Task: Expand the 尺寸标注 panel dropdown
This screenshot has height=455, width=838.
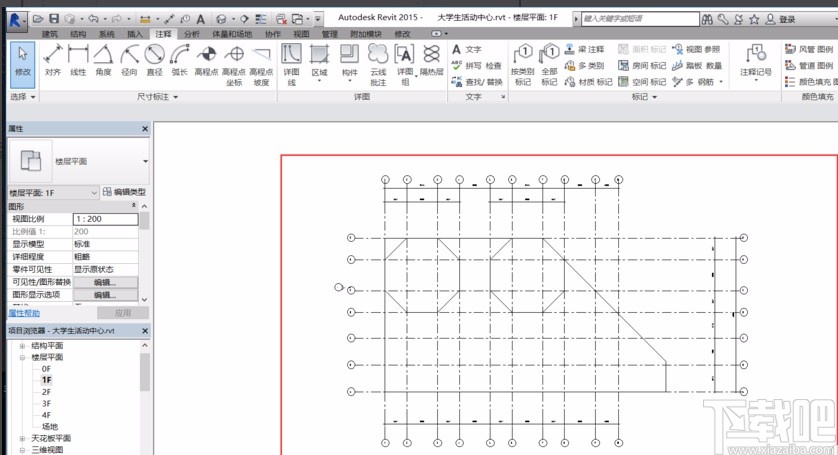Action: pos(176,97)
